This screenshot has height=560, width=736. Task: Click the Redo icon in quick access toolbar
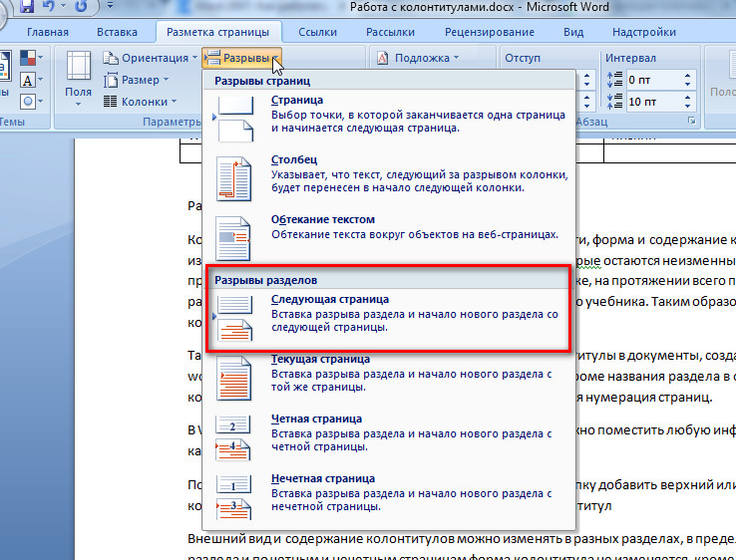pyautogui.click(x=81, y=6)
